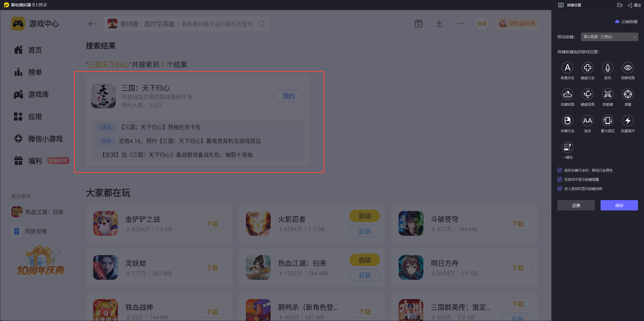Select the 观察视角 eye view icon

628,68
